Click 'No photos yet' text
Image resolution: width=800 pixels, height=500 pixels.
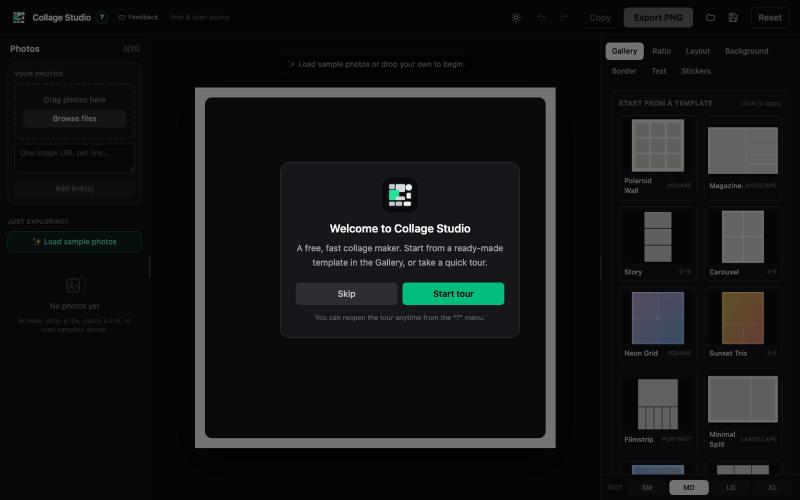click(74, 306)
